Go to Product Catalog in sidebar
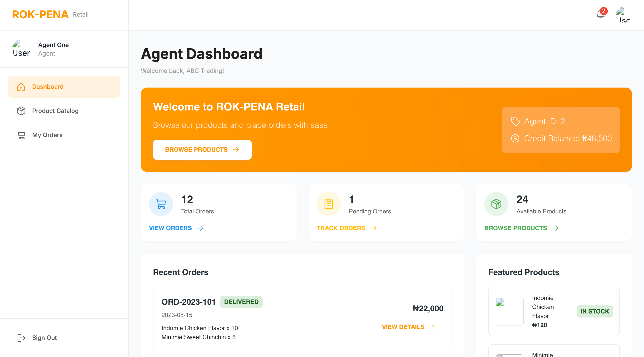The width and height of the screenshot is (644, 357). click(x=55, y=111)
